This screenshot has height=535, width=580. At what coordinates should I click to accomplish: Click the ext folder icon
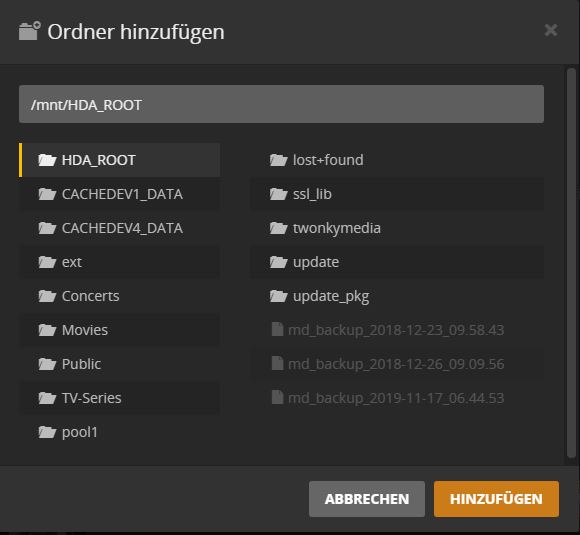pos(47,262)
